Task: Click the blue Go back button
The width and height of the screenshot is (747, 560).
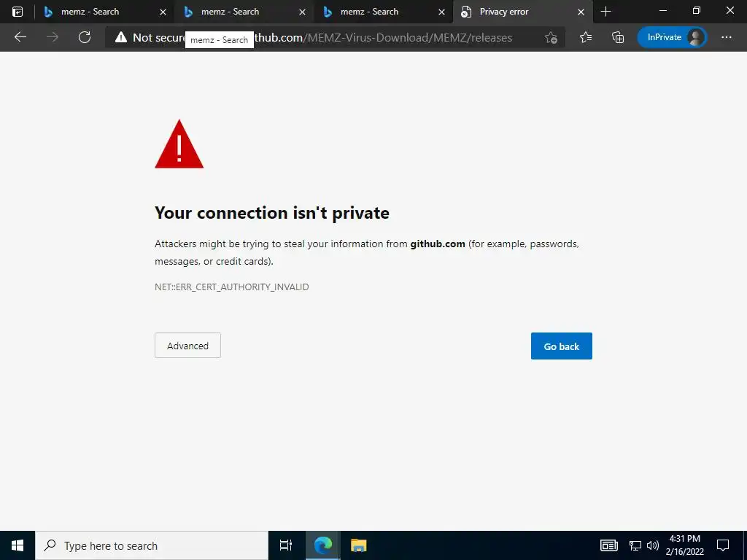Action: click(x=562, y=346)
